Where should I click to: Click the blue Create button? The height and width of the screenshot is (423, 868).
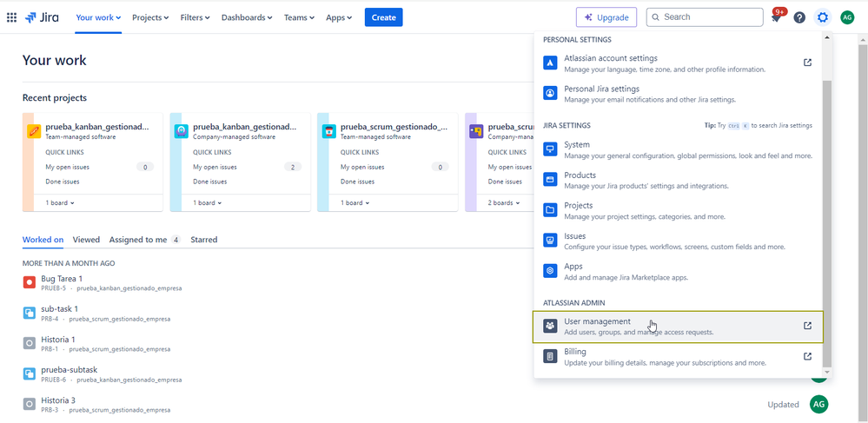(x=384, y=17)
